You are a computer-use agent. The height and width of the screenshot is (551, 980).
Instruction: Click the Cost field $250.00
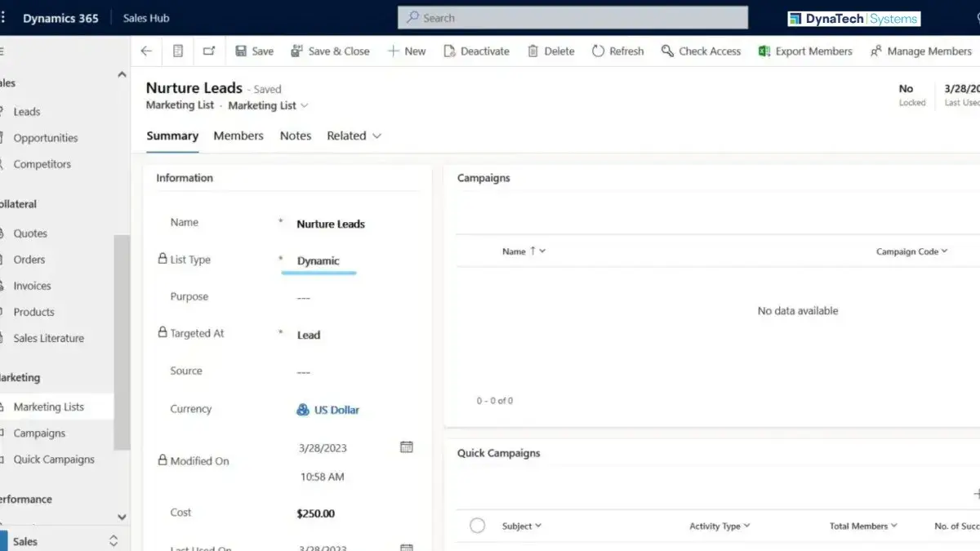pyautogui.click(x=316, y=513)
